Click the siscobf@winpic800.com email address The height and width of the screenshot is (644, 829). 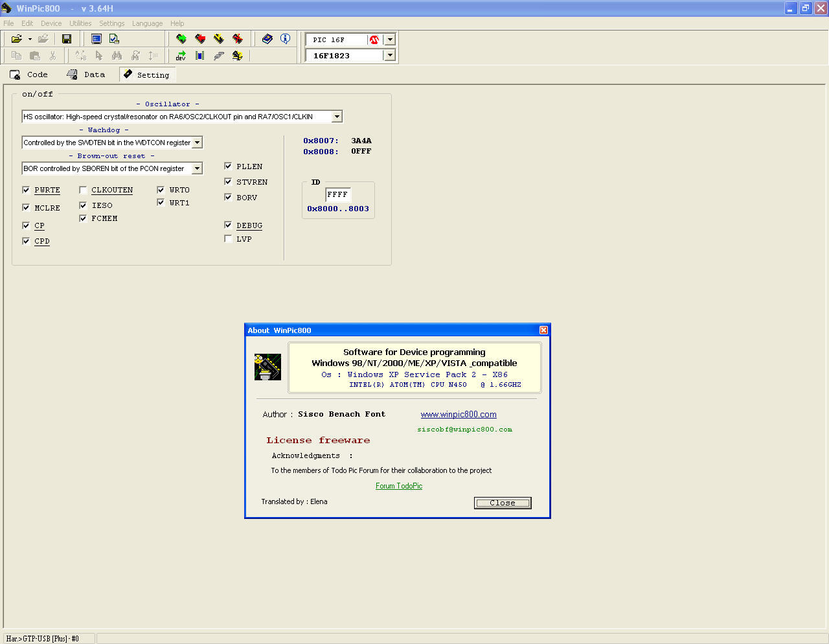coord(465,430)
